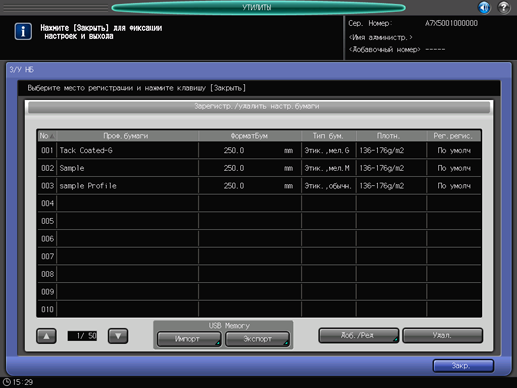Select the empty registration slot 010
The image size is (517, 388).
pos(259,309)
